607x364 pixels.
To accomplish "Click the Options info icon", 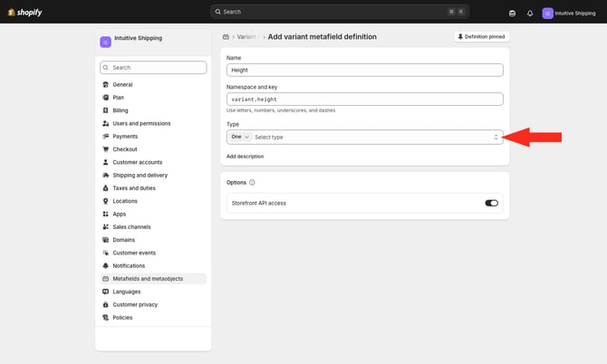I will [x=252, y=183].
